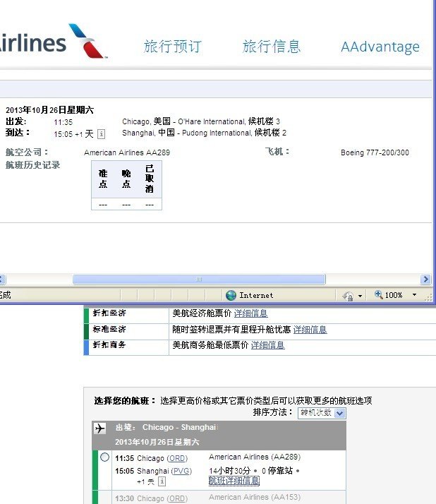The width and height of the screenshot is (436, 504).
Task: Click the info icon beside +1 天 in flight list
Action: [162, 481]
